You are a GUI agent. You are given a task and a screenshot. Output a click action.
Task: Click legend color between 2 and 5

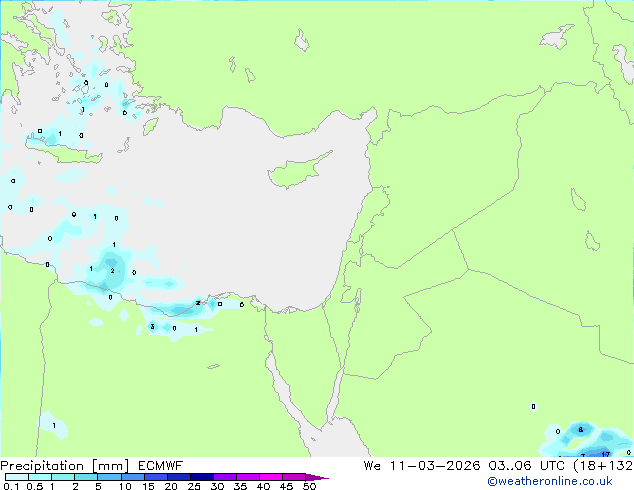86,477
